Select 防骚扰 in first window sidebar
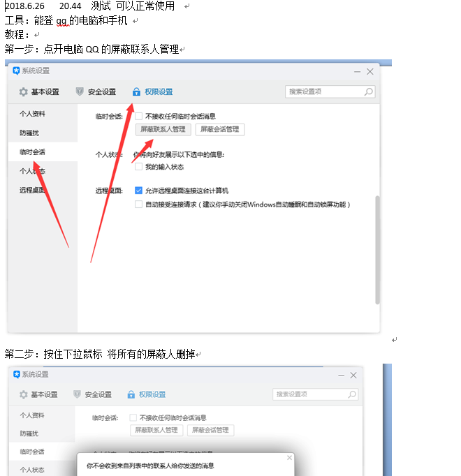 (x=29, y=133)
